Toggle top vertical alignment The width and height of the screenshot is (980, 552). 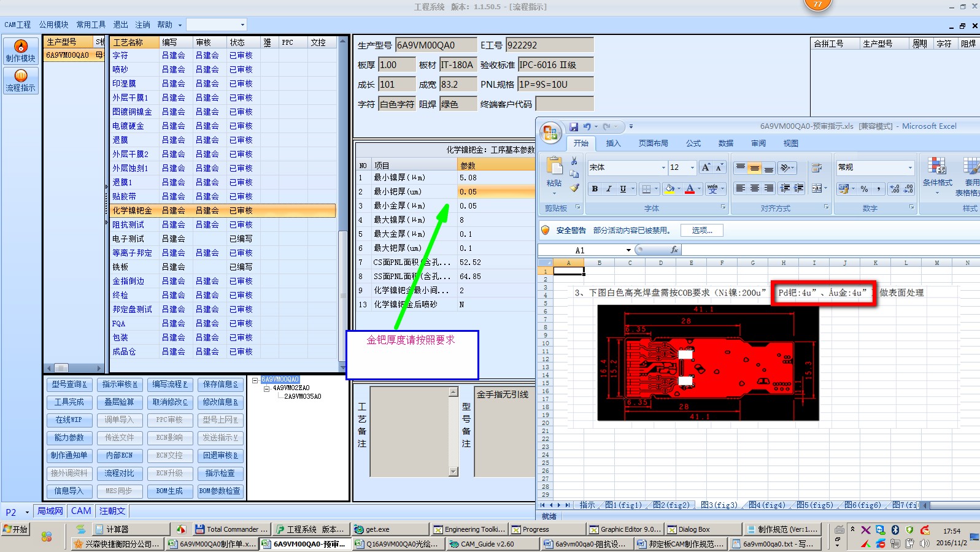tap(741, 167)
